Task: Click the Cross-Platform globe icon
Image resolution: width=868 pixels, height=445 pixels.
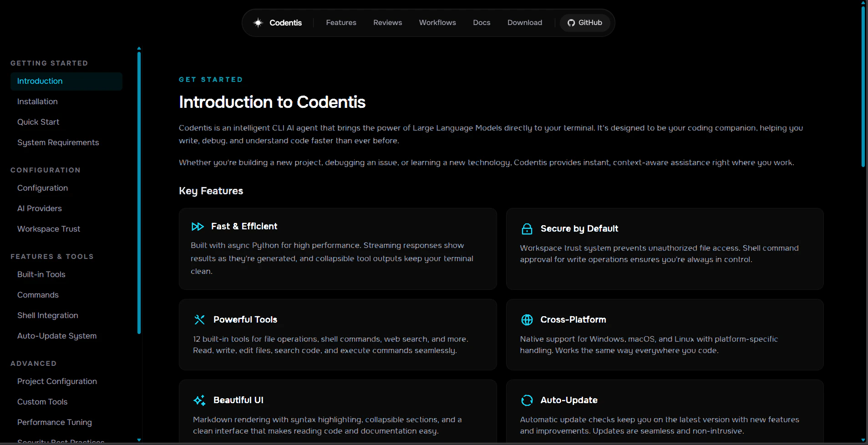Action: click(527, 320)
